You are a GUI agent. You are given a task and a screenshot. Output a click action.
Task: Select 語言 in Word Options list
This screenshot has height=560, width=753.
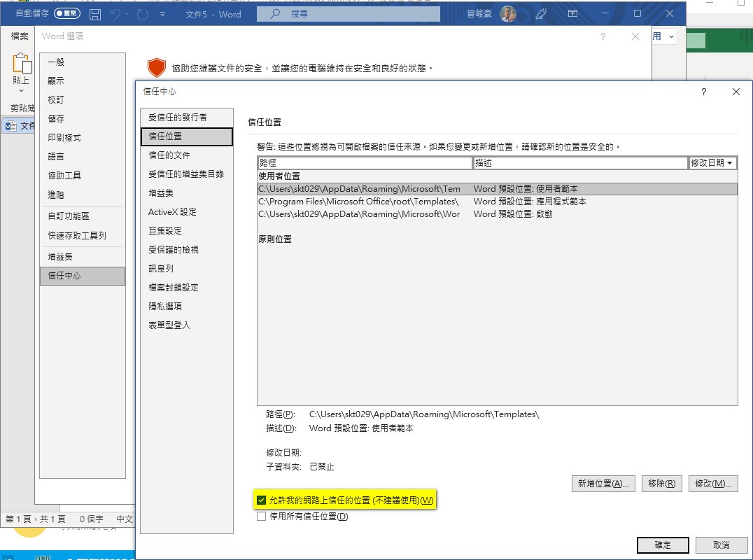[x=83, y=157]
